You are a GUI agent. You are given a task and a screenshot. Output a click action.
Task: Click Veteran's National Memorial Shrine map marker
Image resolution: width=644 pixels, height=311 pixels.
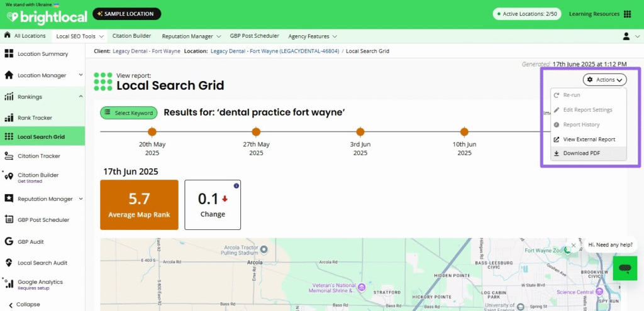[x=362, y=286]
